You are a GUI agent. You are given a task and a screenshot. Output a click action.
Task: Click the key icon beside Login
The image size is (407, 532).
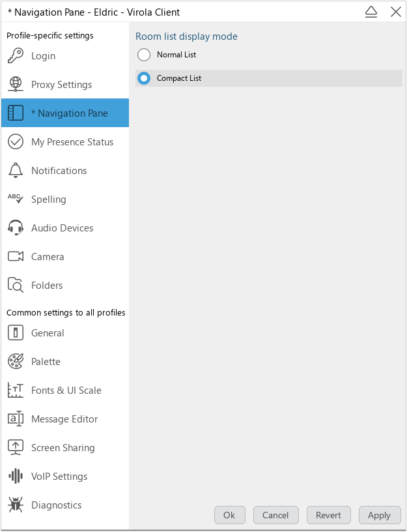tap(16, 56)
